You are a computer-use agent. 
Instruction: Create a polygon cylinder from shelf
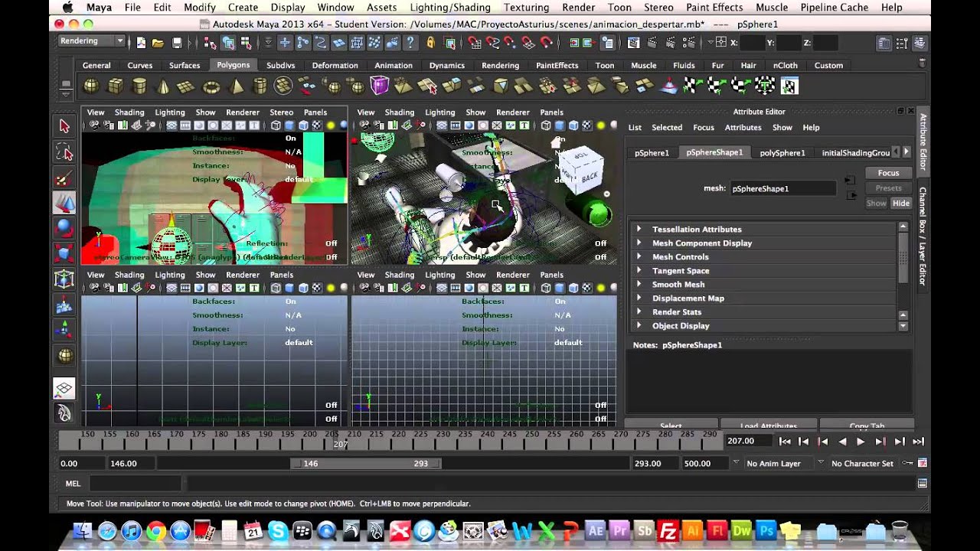(x=139, y=86)
